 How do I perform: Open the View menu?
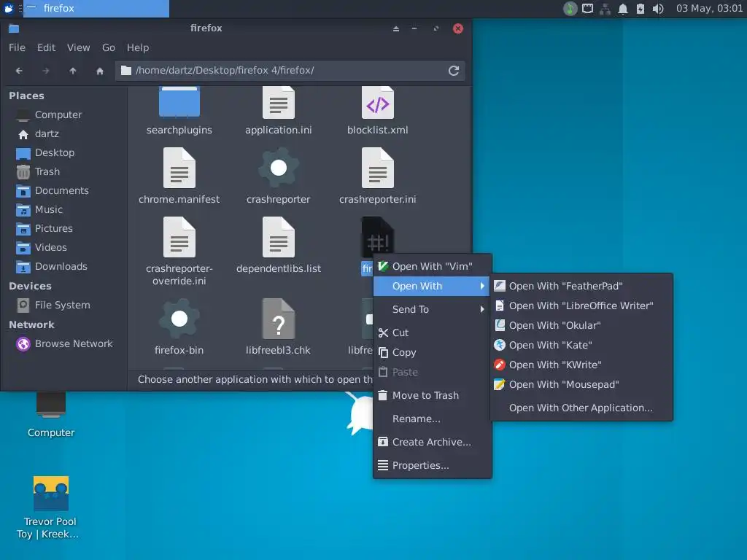pyautogui.click(x=79, y=47)
